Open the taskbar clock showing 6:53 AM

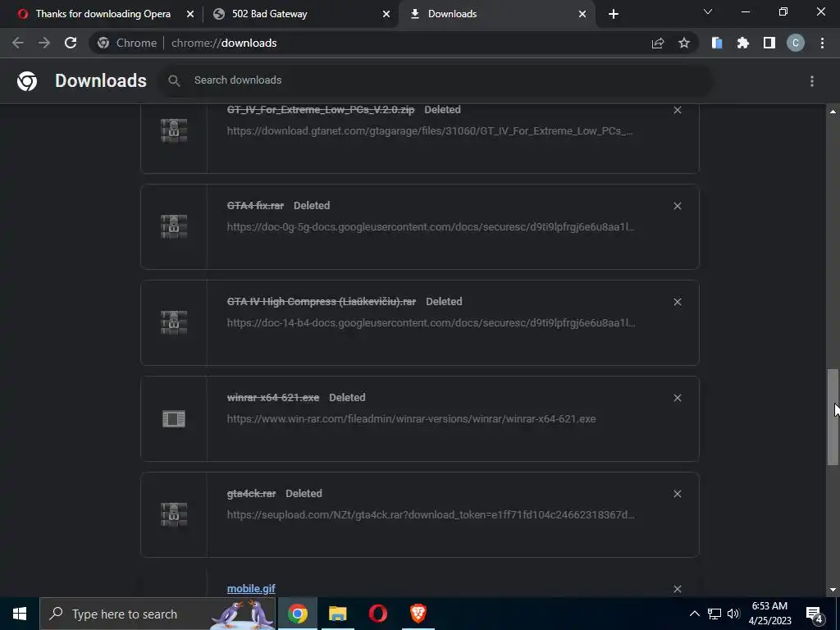pyautogui.click(x=769, y=614)
